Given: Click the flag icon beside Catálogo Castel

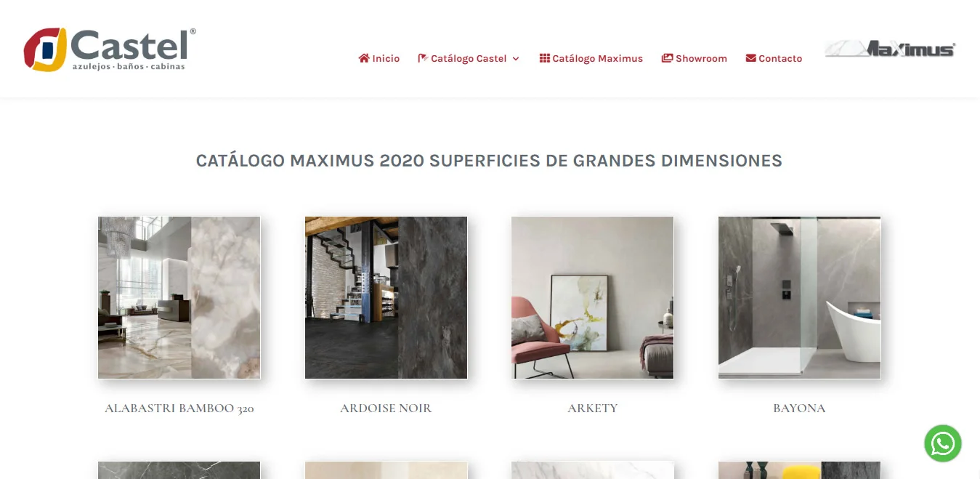Looking at the screenshot, I should tap(423, 58).
